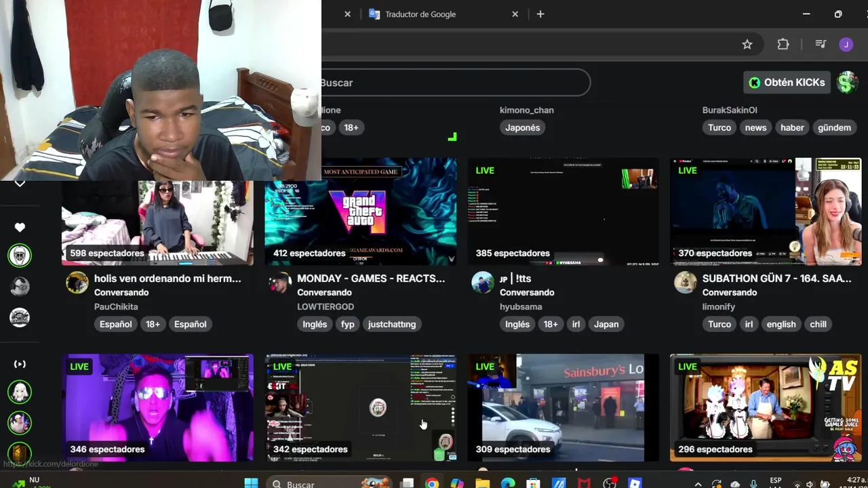868x488 pixels.
Task: Open the stream thumbnail with 346 espectadores
Action: pyautogui.click(x=157, y=407)
